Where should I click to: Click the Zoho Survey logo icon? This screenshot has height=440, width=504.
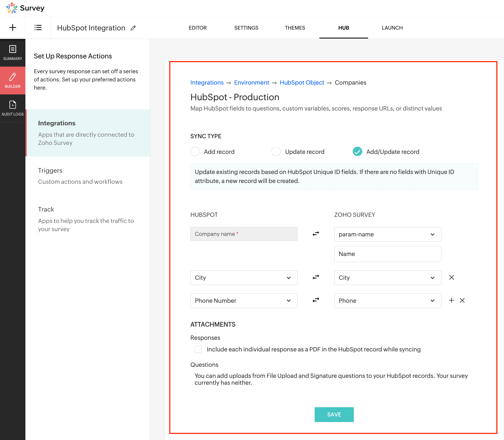click(12, 8)
